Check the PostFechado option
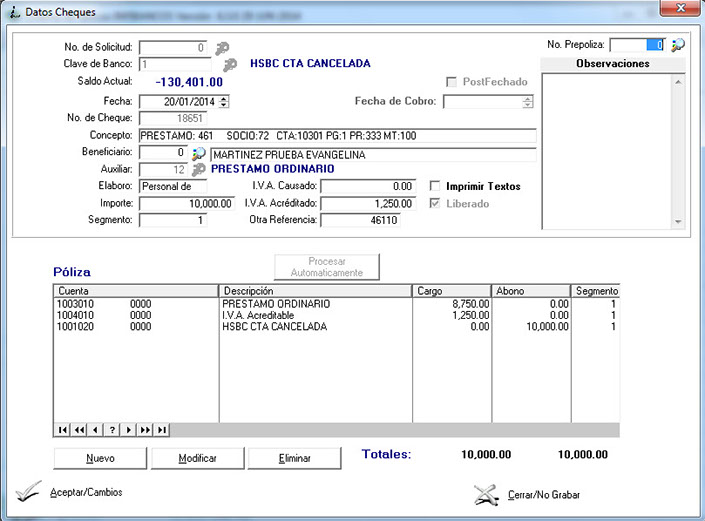The width and height of the screenshot is (705, 521). pyautogui.click(x=452, y=82)
